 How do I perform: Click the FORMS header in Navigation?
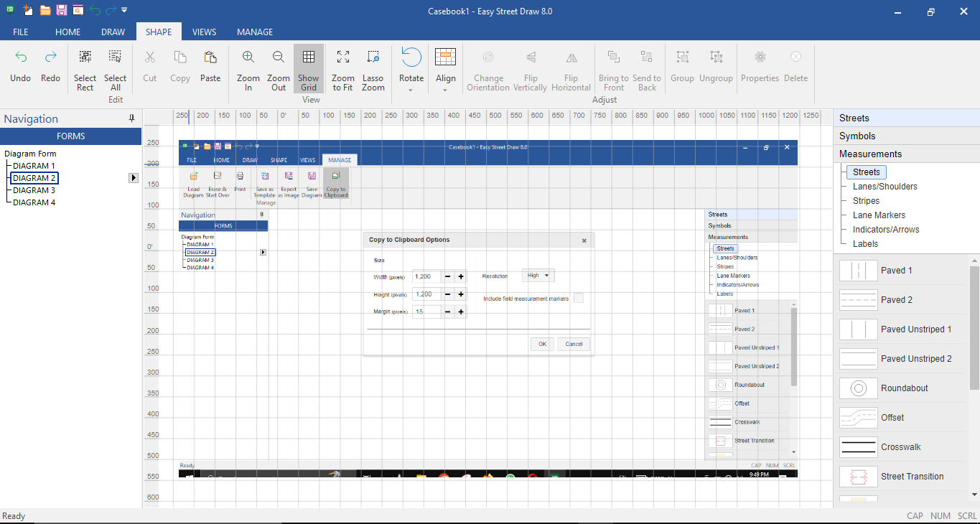coord(71,136)
